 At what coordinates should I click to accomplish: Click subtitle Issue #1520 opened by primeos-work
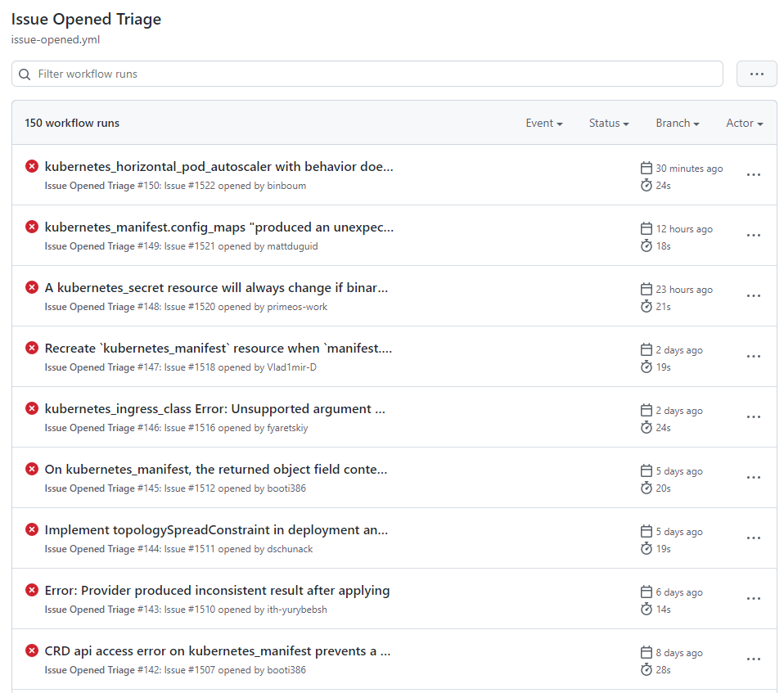(x=246, y=307)
